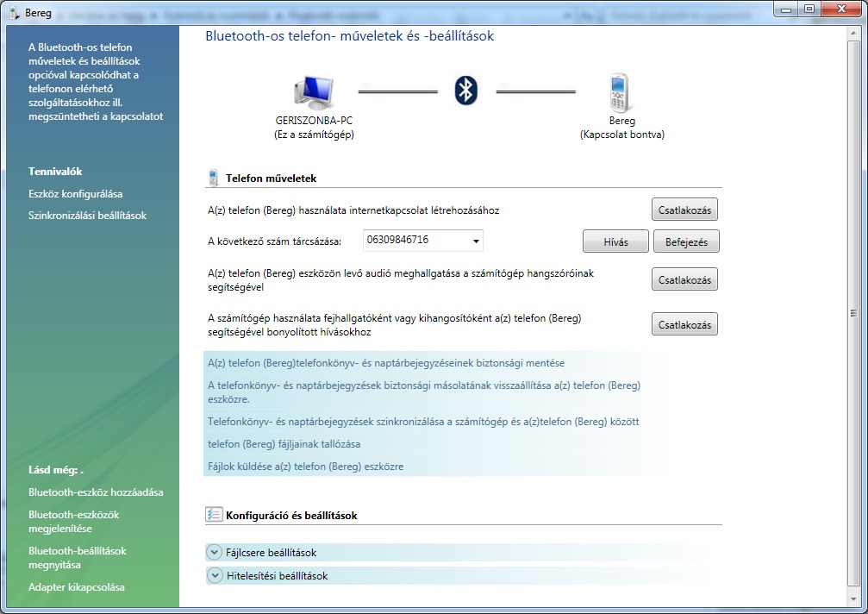Open Eszköz konfigurálása link
868x614 pixels.
75,194
